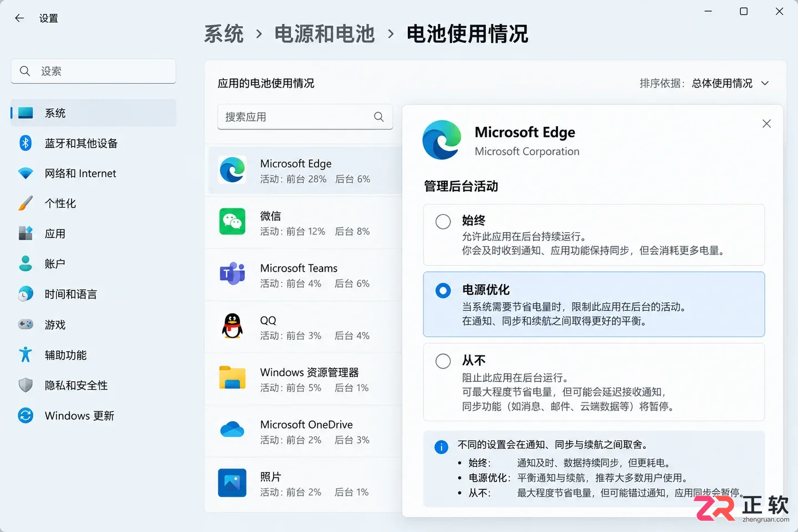Click the personalization paintbrush icon
The height and width of the screenshot is (532, 798).
pos(25,203)
